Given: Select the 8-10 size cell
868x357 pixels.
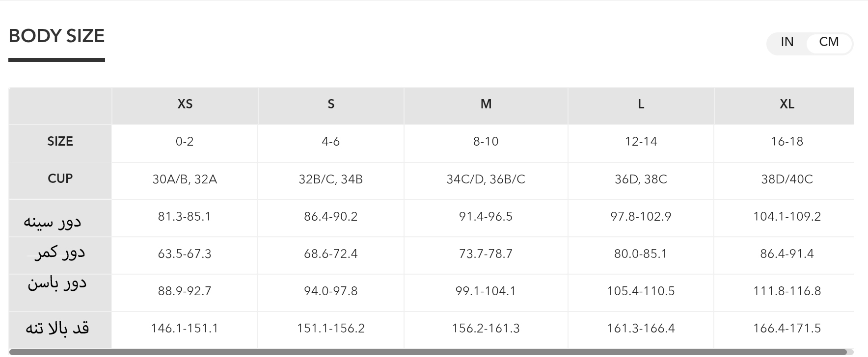Looking at the screenshot, I should click(x=486, y=142).
